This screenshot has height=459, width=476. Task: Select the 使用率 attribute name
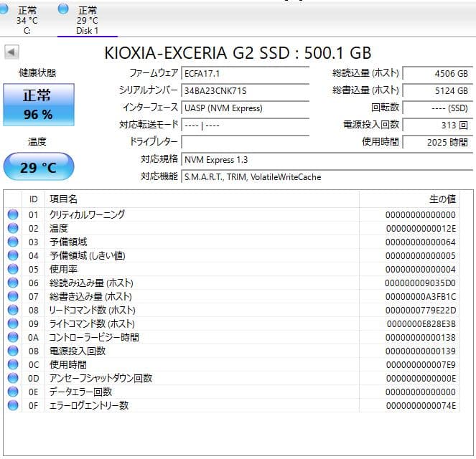point(63,269)
